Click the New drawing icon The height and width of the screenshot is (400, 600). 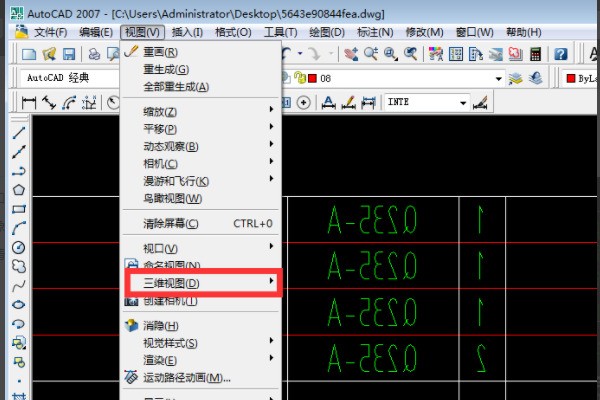click(x=29, y=54)
